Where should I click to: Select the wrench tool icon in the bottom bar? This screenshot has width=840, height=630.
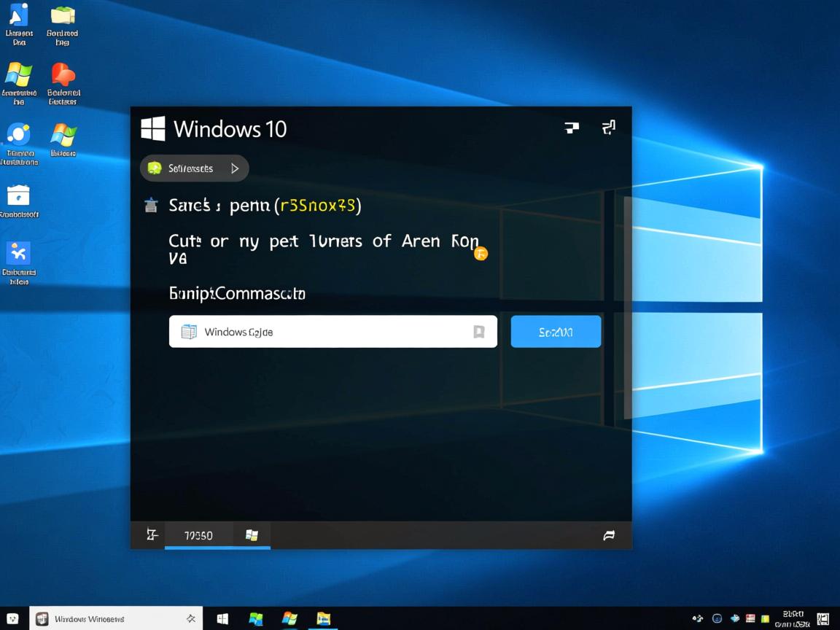tap(152, 534)
